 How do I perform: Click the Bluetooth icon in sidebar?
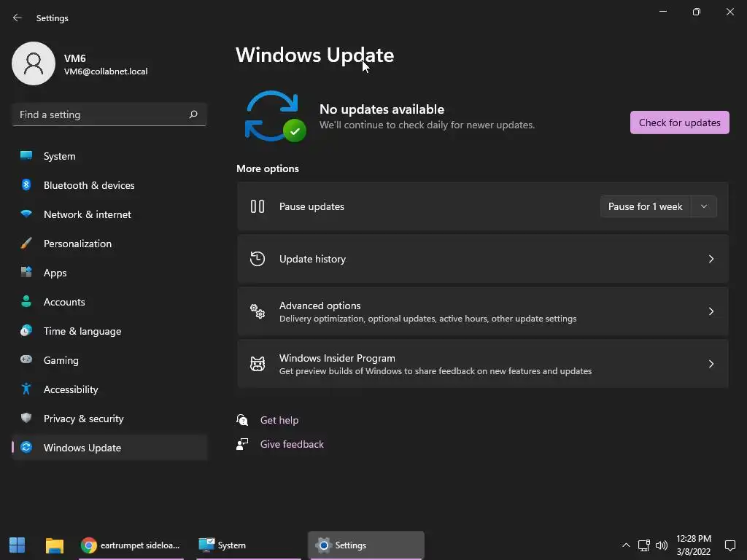(x=26, y=184)
